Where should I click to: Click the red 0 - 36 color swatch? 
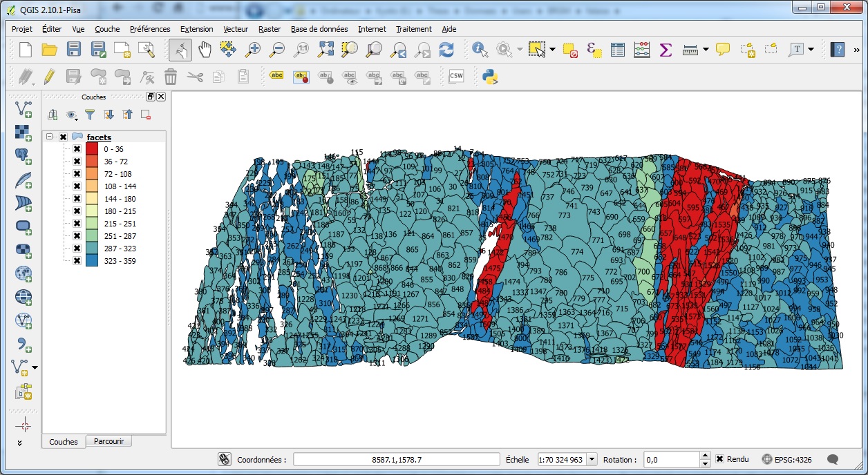[x=92, y=148]
